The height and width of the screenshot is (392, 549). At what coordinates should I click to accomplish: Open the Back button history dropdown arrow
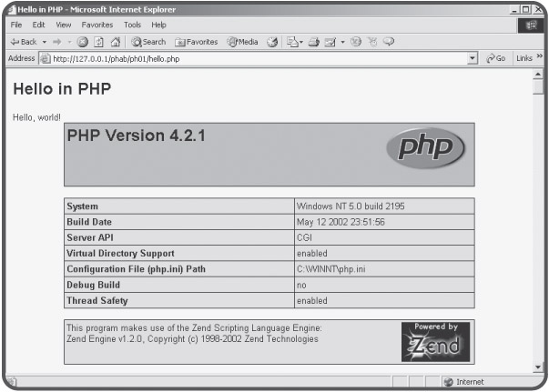pyautogui.click(x=45, y=41)
